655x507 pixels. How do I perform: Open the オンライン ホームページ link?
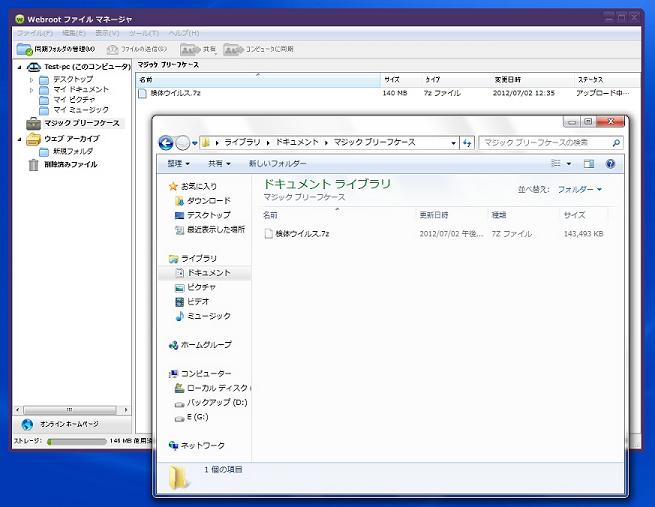(x=69, y=424)
